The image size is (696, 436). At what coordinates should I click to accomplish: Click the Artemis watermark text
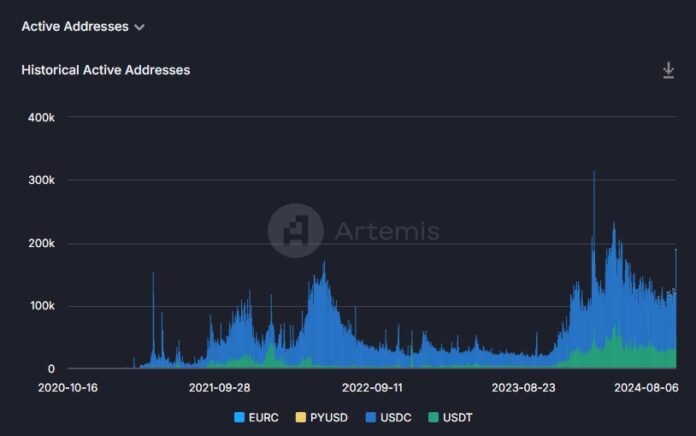387,231
